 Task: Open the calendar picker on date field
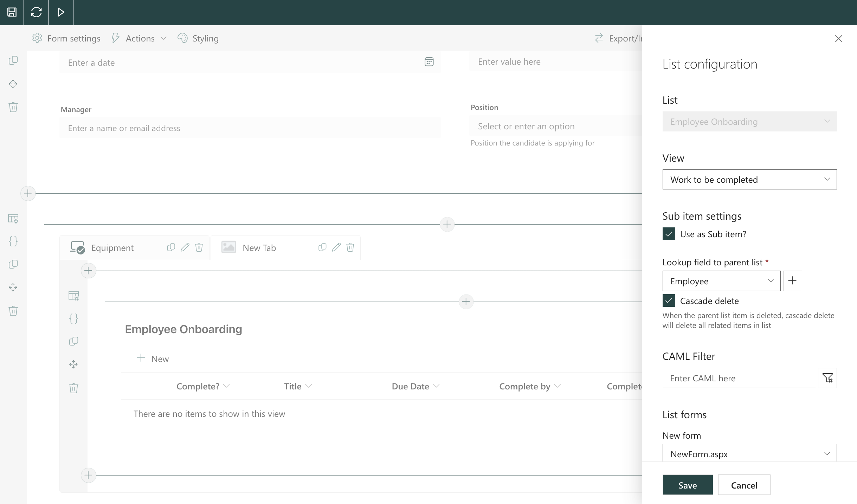coord(429,62)
